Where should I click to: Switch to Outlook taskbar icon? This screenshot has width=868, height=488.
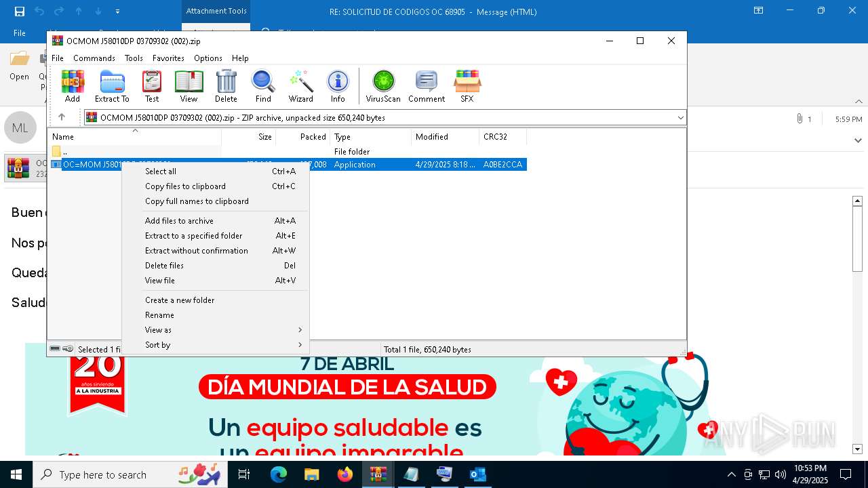click(478, 474)
